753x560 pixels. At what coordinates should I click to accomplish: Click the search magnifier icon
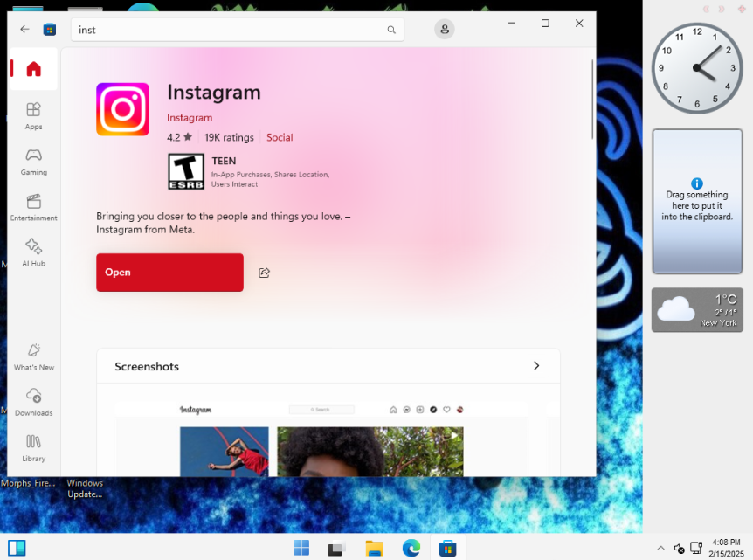[391, 30]
